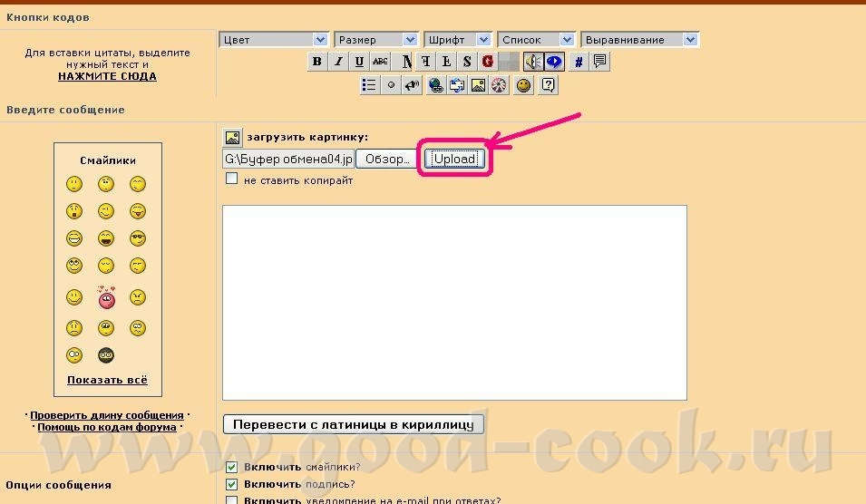Viewport: 866px width, 504px height.
Task: Underline text with the U button
Action: pos(359,62)
